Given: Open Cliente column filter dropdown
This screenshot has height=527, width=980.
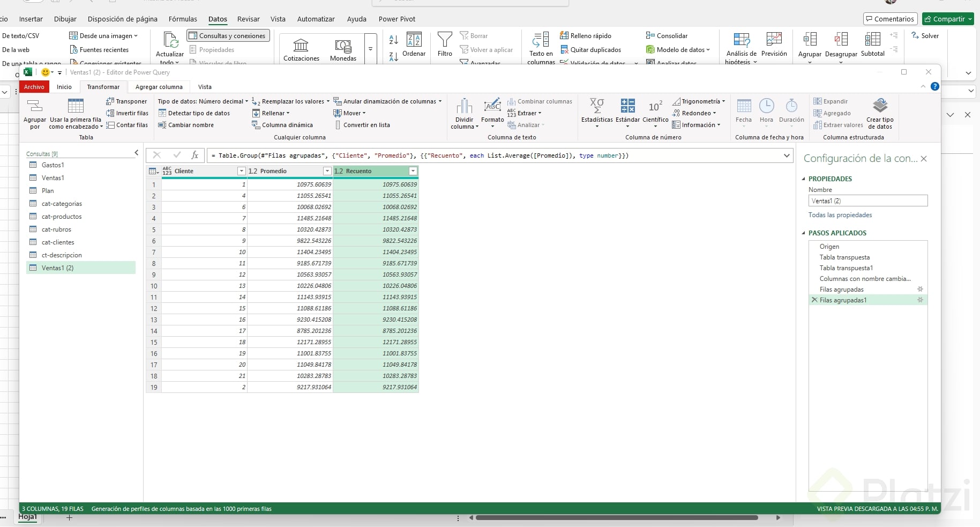Looking at the screenshot, I should point(241,171).
